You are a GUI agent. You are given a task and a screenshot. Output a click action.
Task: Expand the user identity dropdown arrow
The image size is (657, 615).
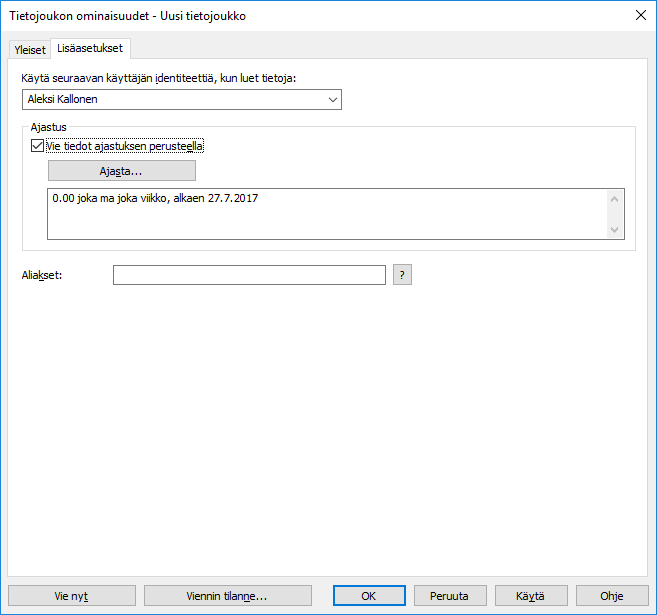pos(331,99)
